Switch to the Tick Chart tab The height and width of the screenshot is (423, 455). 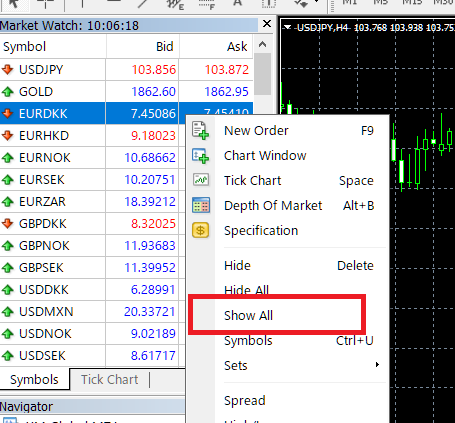pos(109,379)
